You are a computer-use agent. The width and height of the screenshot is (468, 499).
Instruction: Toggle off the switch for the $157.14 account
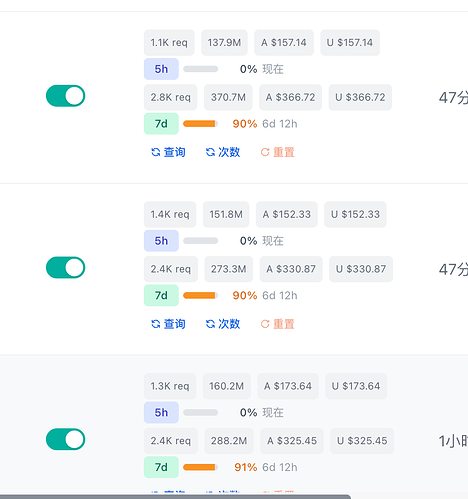[65, 96]
